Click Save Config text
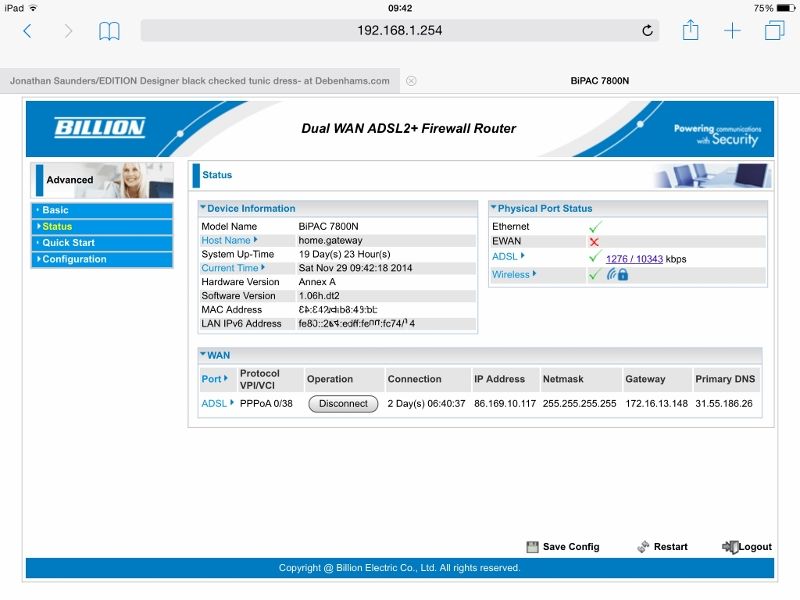Image resolution: width=800 pixels, height=600 pixels. pyautogui.click(x=571, y=547)
